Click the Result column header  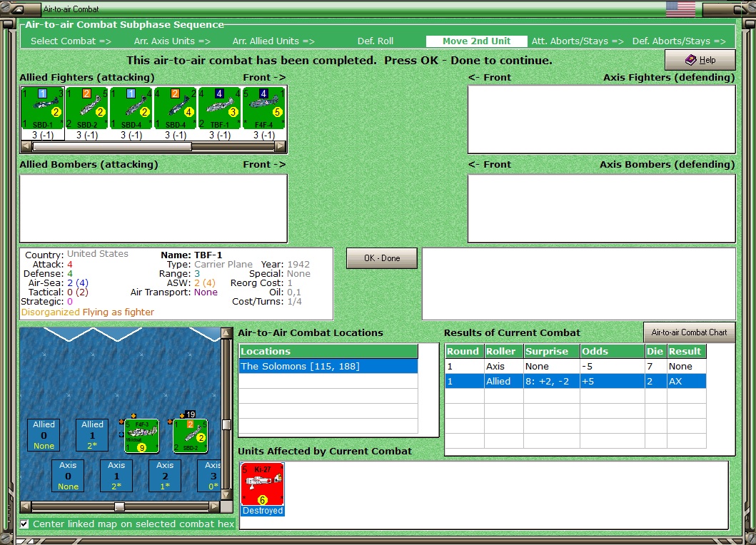[x=687, y=351]
